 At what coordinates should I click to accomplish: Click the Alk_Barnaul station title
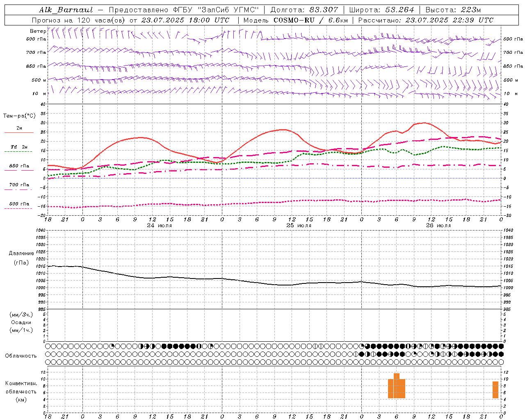click(x=66, y=10)
